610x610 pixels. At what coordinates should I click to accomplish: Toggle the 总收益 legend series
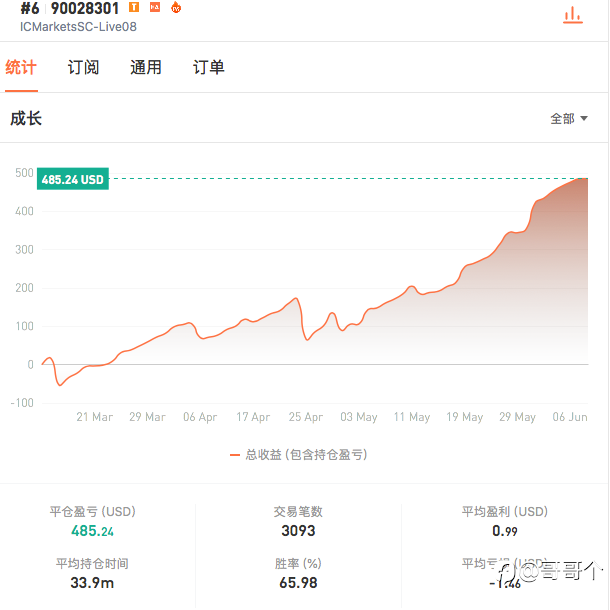coord(298,454)
